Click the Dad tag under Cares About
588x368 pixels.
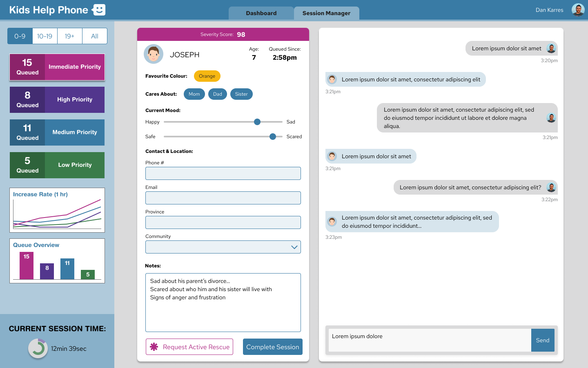[x=218, y=94]
